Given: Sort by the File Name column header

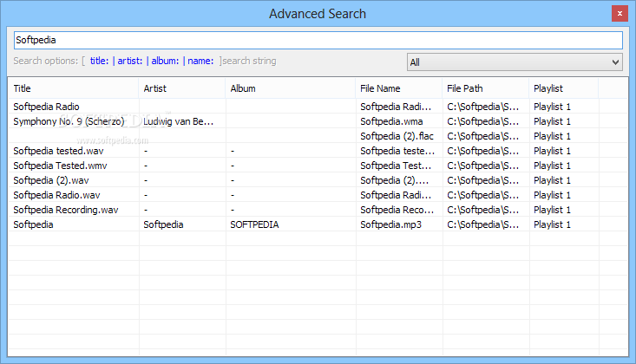Looking at the screenshot, I should tap(399, 88).
